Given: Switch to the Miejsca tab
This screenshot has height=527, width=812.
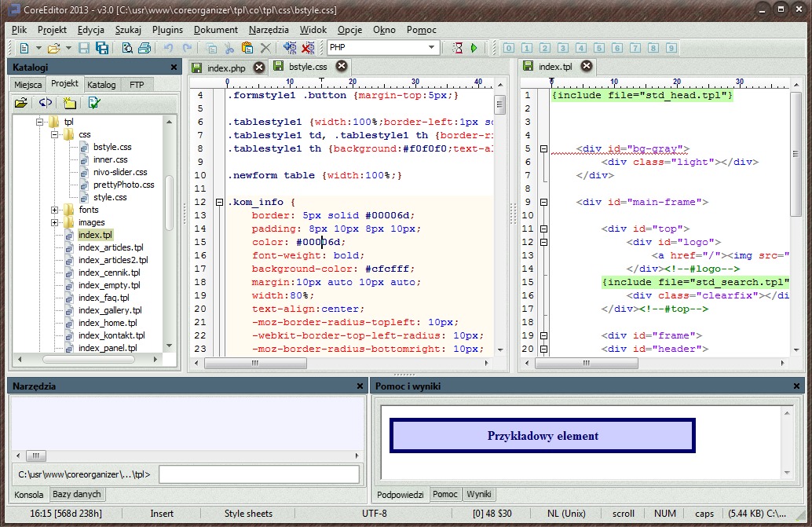Looking at the screenshot, I should [28, 84].
